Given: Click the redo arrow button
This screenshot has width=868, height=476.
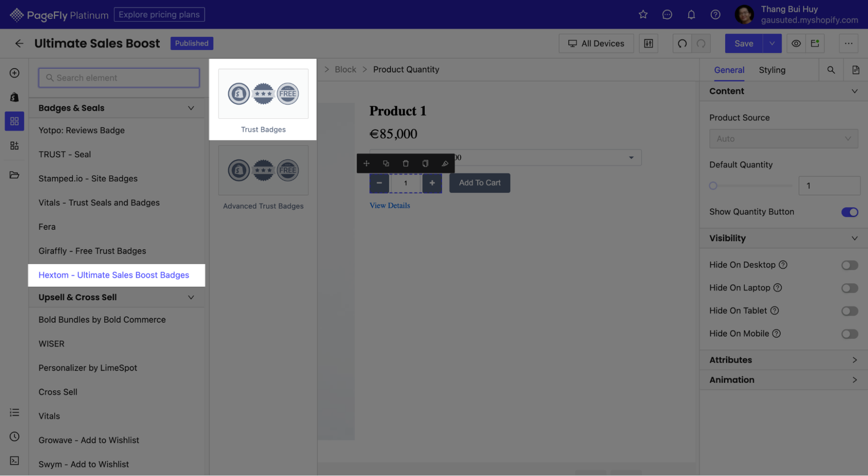Looking at the screenshot, I should click(x=701, y=43).
